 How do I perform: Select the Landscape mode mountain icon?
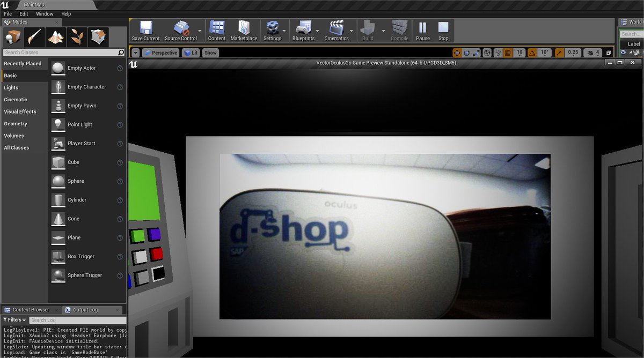tap(56, 37)
